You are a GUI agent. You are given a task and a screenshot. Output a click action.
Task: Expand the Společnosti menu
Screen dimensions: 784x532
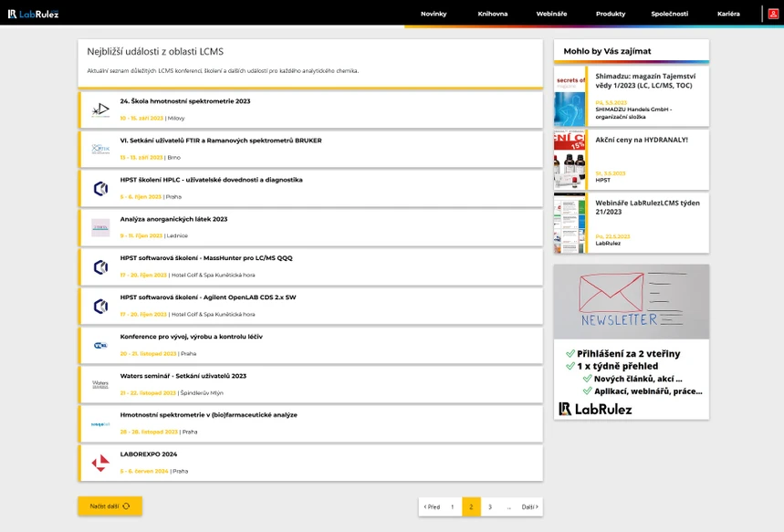point(670,14)
